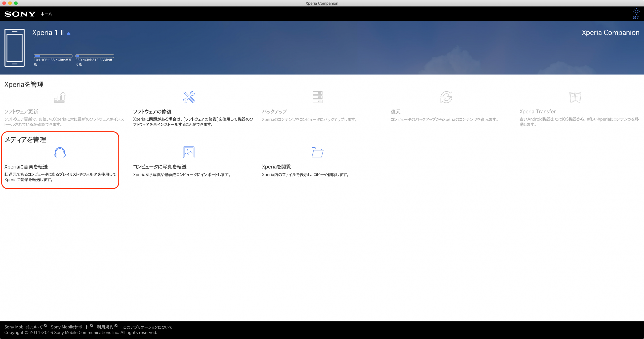Click the photo import description text

click(182, 175)
